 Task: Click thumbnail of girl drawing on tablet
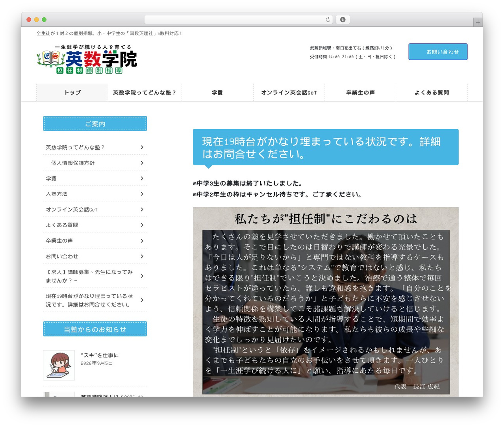(x=59, y=365)
